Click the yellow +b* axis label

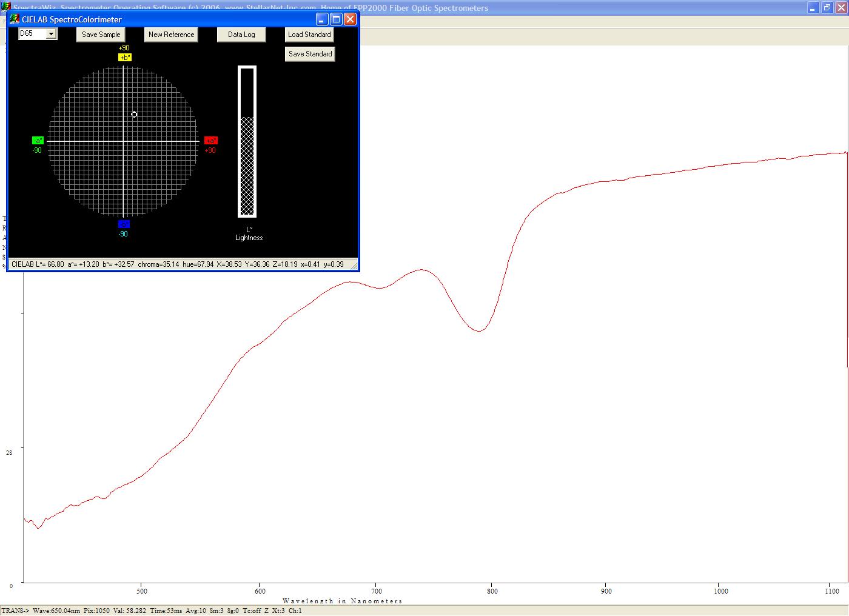pyautogui.click(x=124, y=58)
